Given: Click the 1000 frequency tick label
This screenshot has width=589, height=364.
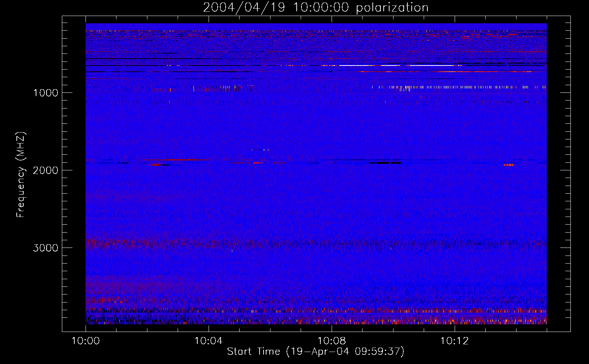Looking at the screenshot, I should tap(46, 93).
